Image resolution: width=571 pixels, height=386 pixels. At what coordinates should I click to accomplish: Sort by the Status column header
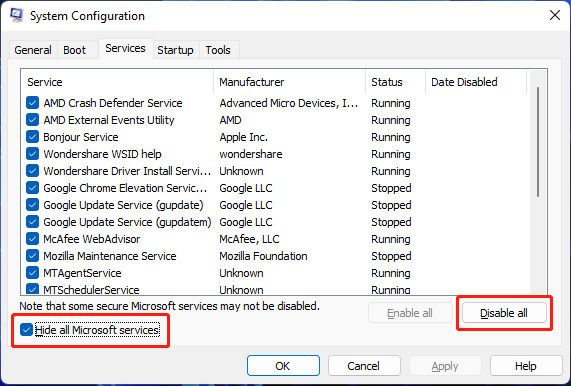[x=395, y=82]
